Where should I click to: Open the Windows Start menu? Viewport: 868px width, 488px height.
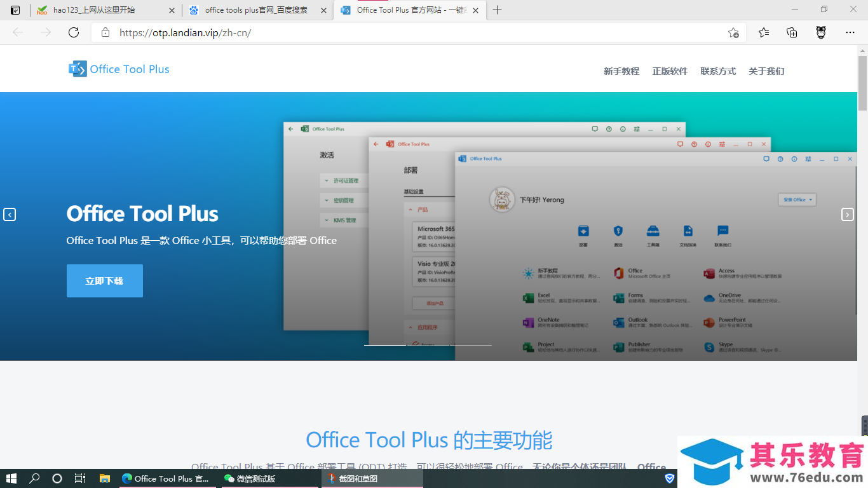point(11,478)
